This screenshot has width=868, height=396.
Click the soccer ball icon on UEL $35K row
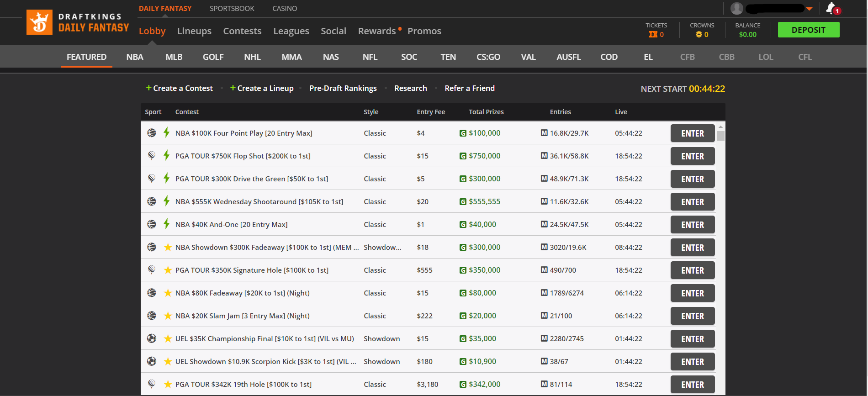tap(152, 338)
